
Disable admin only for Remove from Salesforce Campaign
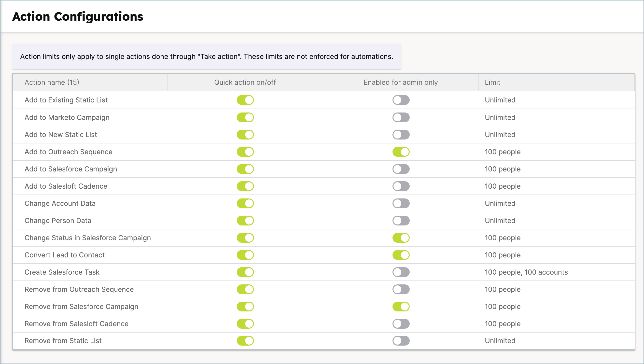401,307
